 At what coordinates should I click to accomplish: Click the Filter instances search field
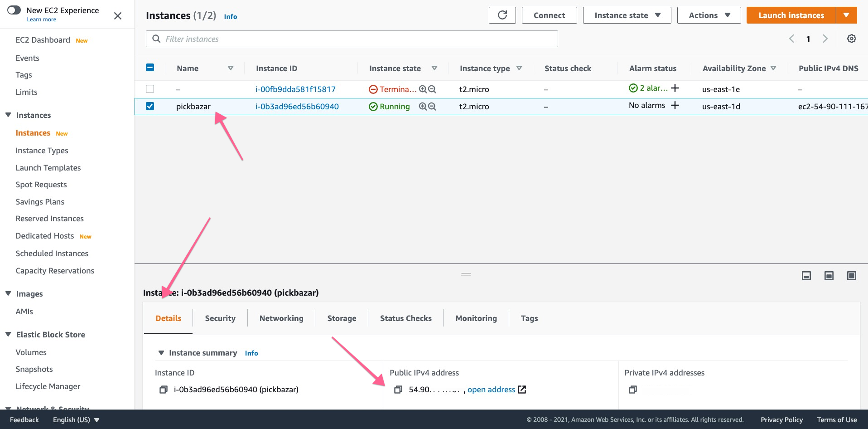click(x=352, y=39)
